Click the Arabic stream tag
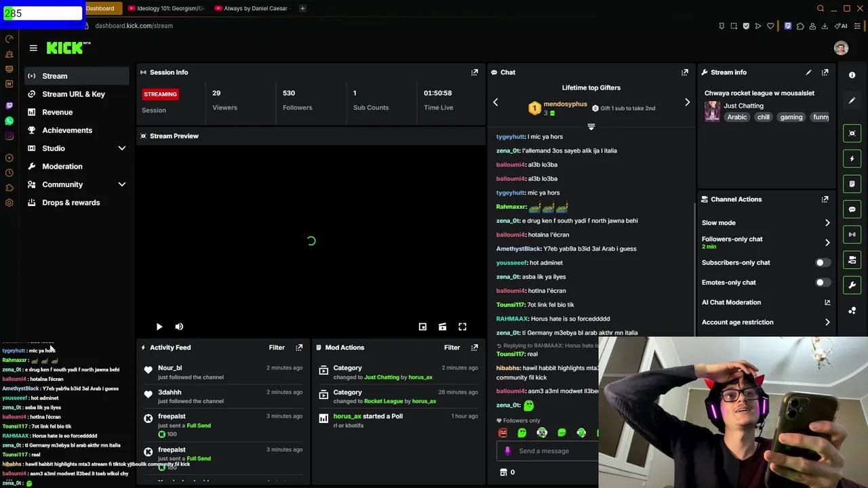Screen dimensions: 868x488 (737, 117)
